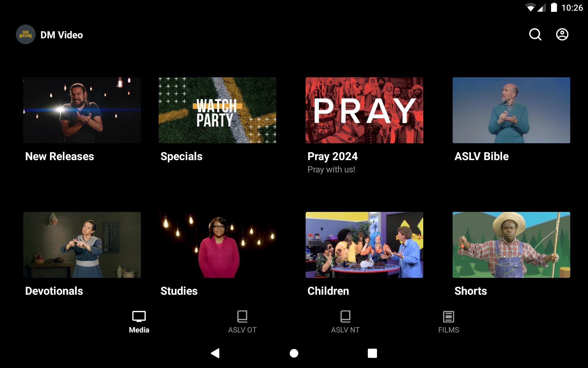The image size is (588, 368).
Task: Open the recent apps square button
Action: click(372, 353)
